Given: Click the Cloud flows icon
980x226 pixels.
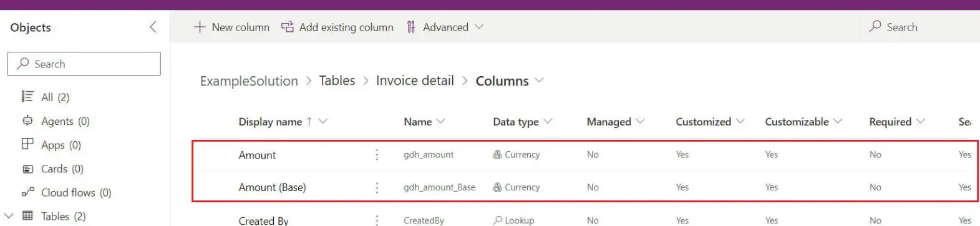Looking at the screenshot, I should point(27,192).
